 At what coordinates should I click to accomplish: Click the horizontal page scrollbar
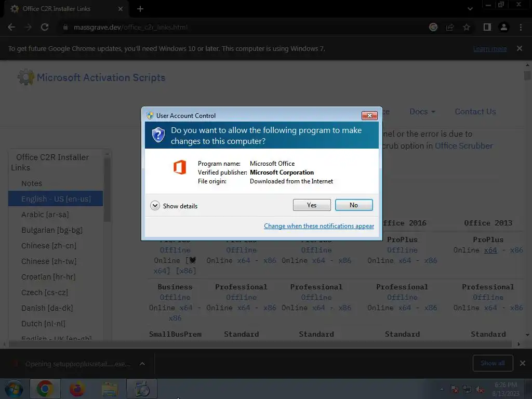[261, 344]
